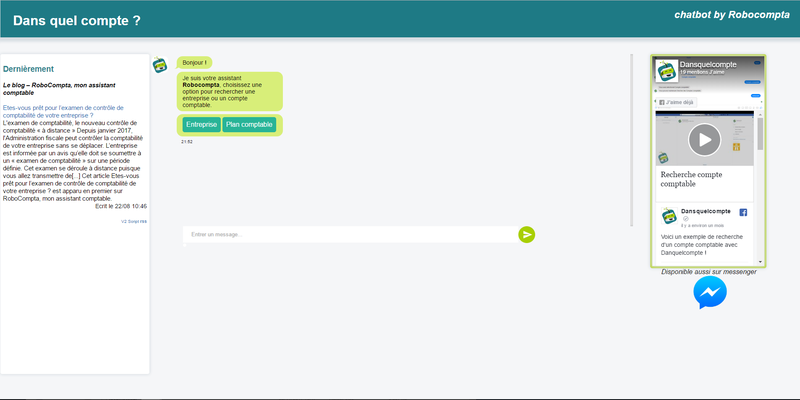This screenshot has height=400, width=800.
Task: Click the Dansquelcompte page logo in Facebook header
Action: click(665, 69)
